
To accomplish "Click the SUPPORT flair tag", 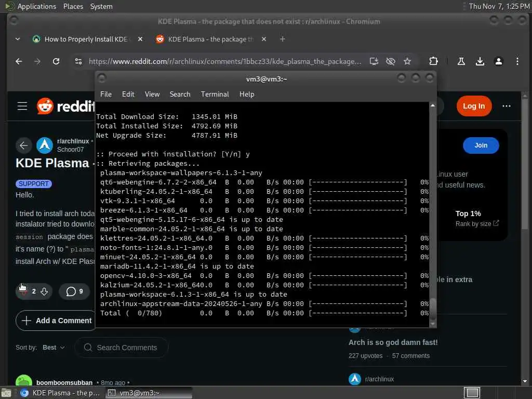I will [x=34, y=184].
